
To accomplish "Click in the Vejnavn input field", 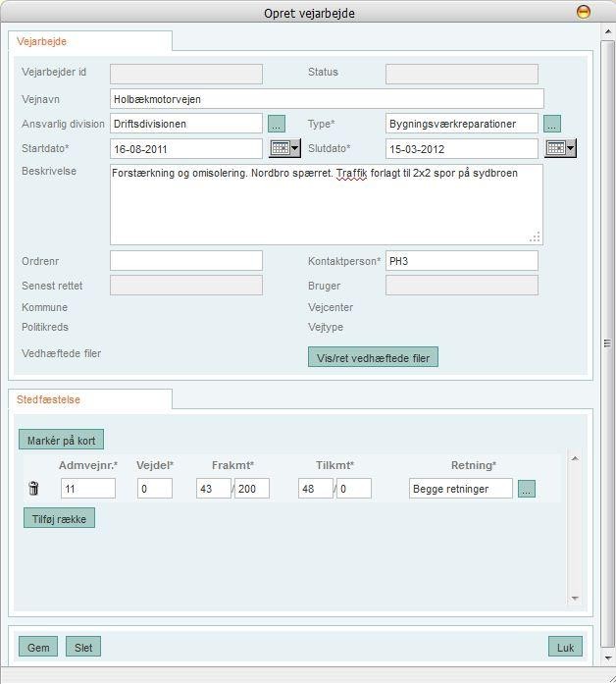I will tap(327, 99).
